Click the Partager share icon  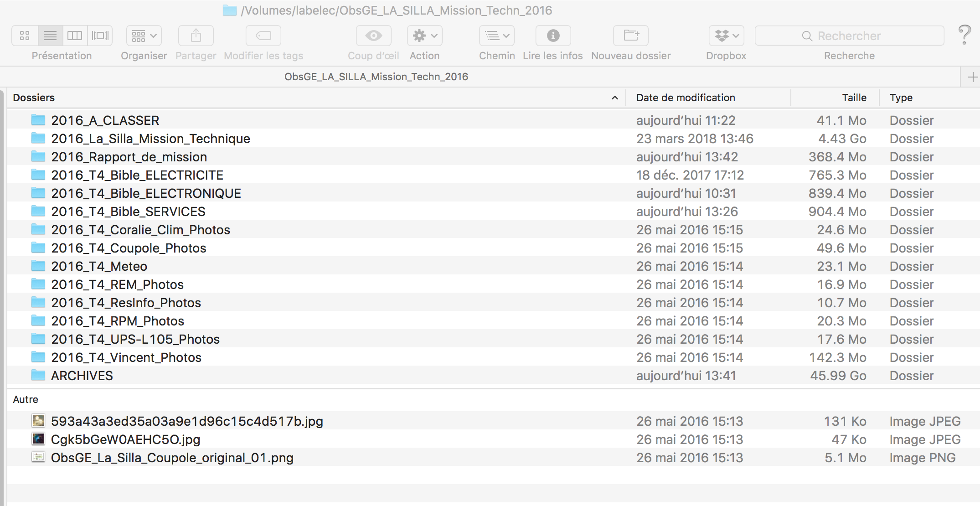196,36
